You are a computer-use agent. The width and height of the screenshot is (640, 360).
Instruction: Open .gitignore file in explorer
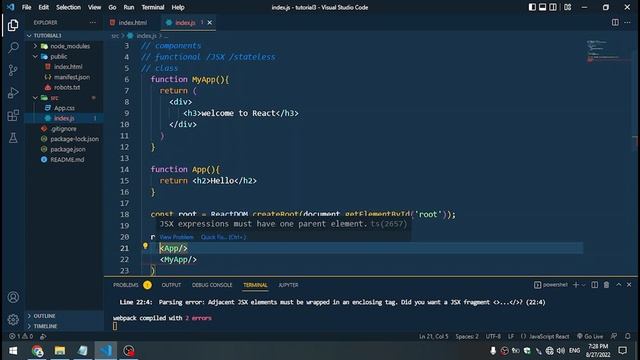click(64, 129)
